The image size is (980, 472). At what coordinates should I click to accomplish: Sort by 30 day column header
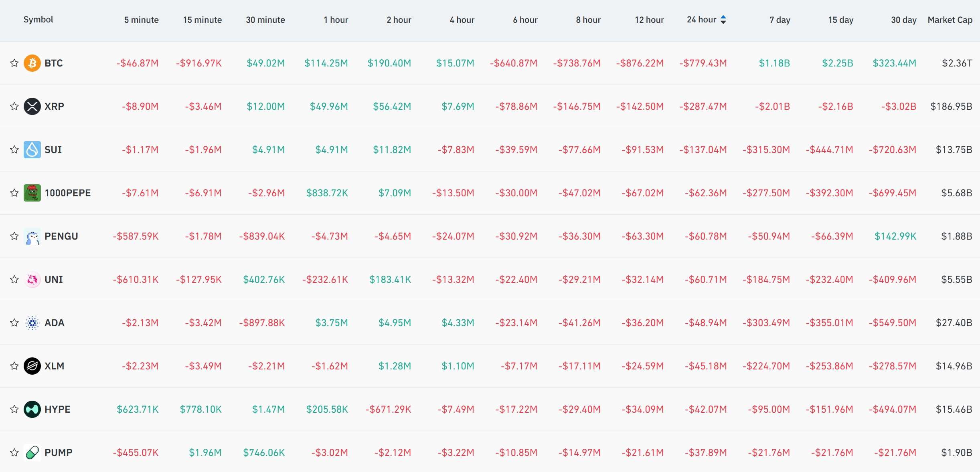904,20
